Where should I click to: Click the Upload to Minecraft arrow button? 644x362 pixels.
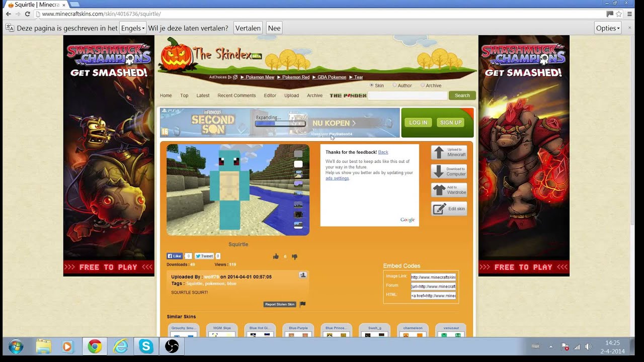click(x=449, y=152)
